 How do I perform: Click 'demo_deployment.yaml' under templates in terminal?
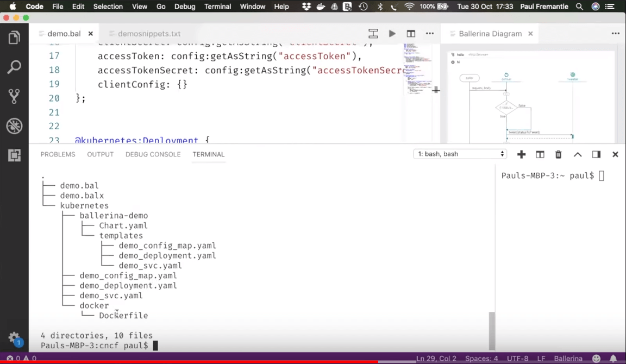pos(167,255)
